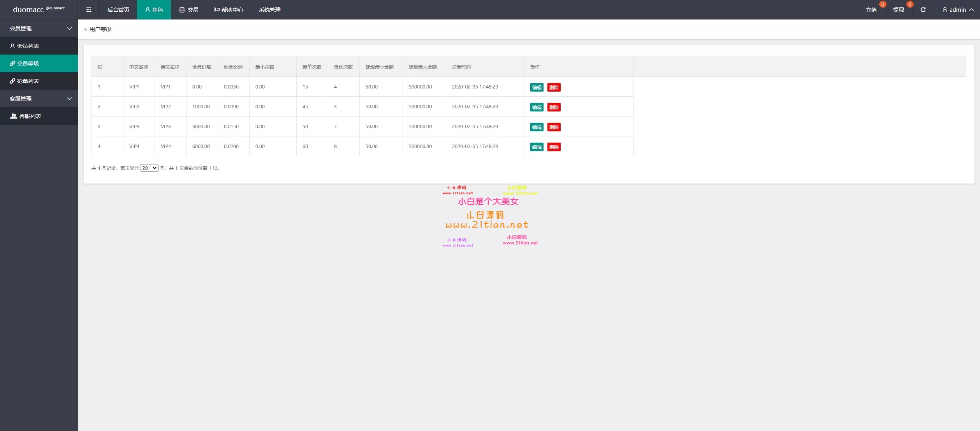This screenshot has height=431, width=980.
Task: Open the 系统管理 tab
Action: pos(270,10)
